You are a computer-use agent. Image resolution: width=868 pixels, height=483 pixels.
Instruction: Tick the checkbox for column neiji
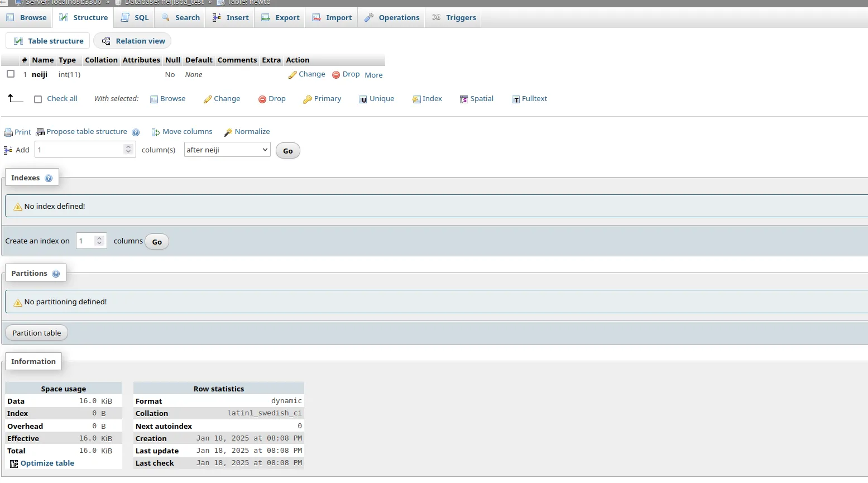(11, 74)
